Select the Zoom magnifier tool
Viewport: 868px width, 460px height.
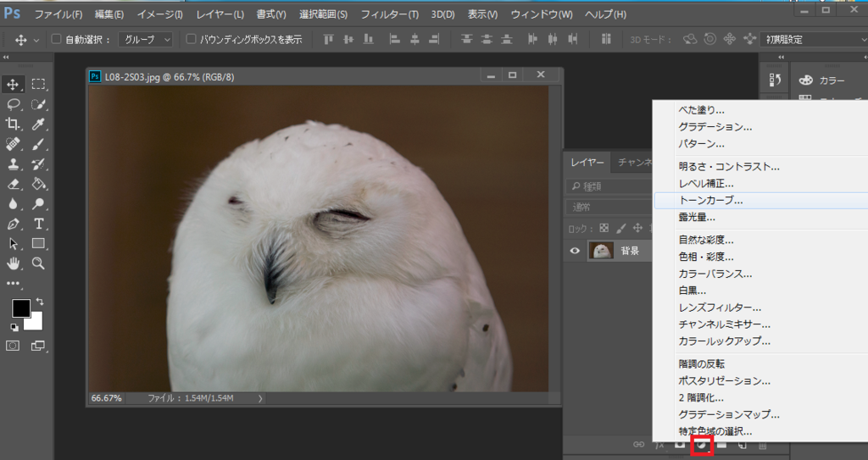pos(38,263)
